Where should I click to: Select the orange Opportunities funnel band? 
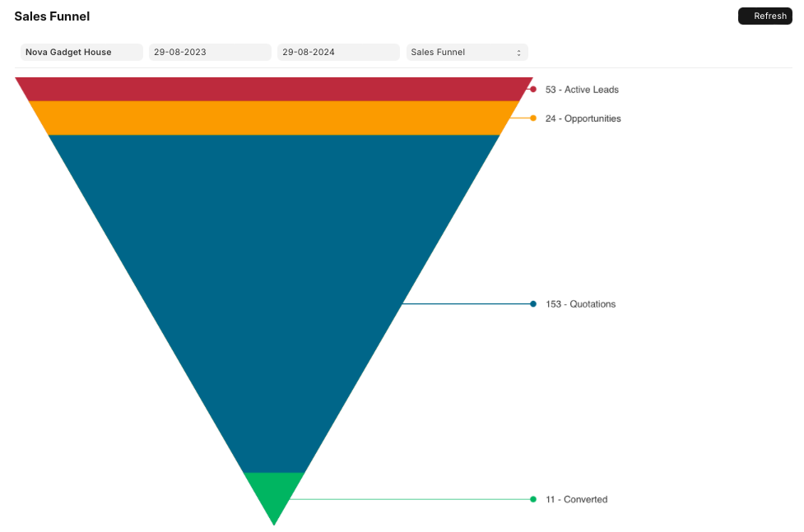pyautogui.click(x=274, y=118)
